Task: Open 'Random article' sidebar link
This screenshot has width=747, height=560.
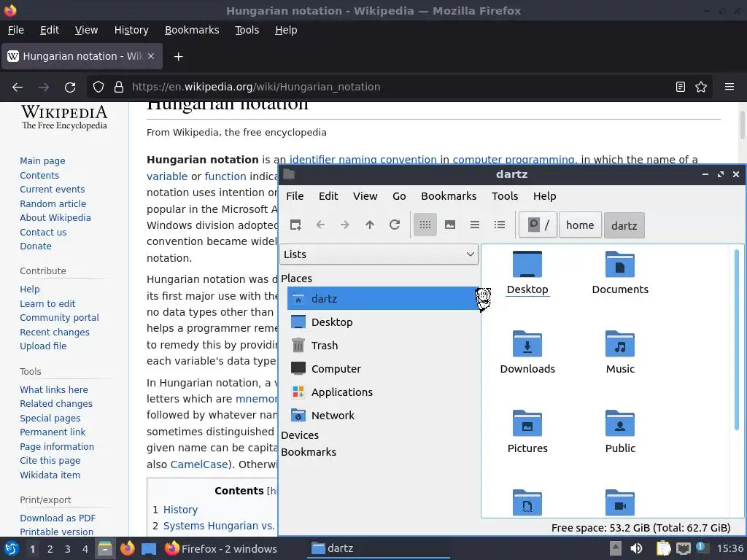Action: pyautogui.click(x=53, y=204)
